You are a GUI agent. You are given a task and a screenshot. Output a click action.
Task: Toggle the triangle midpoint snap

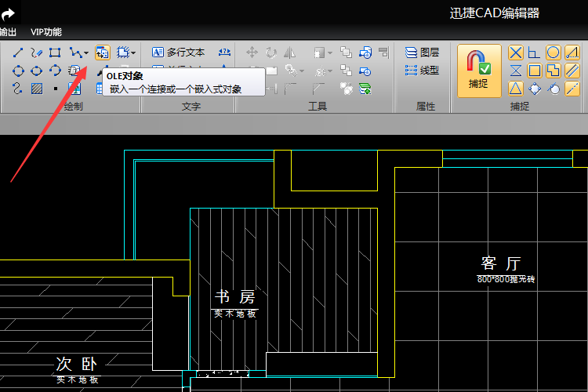516,89
